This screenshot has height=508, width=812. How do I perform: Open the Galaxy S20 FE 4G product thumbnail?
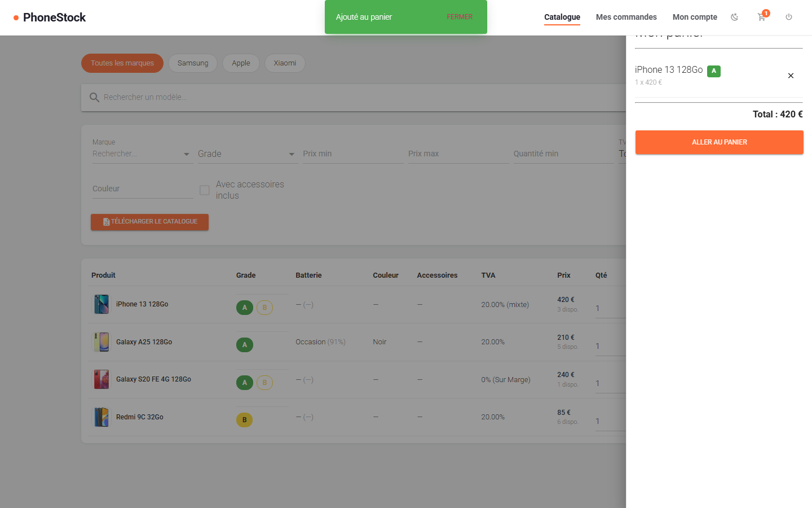click(101, 379)
